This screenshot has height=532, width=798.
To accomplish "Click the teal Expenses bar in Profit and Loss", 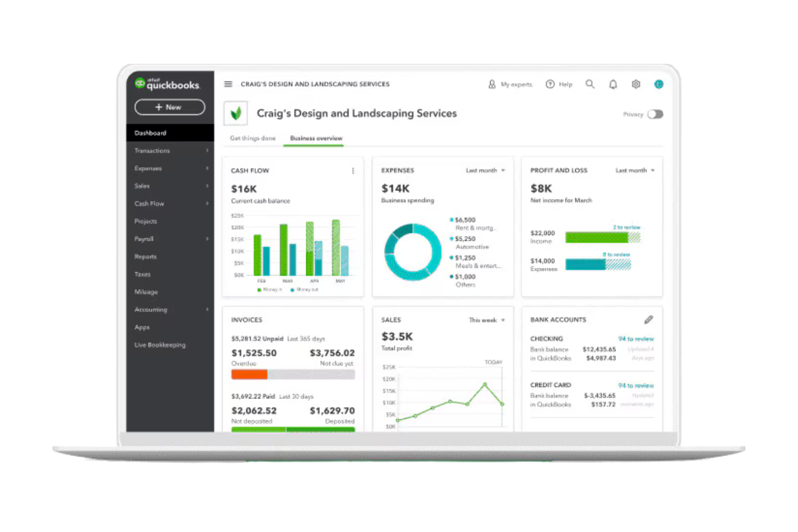I will [586, 265].
